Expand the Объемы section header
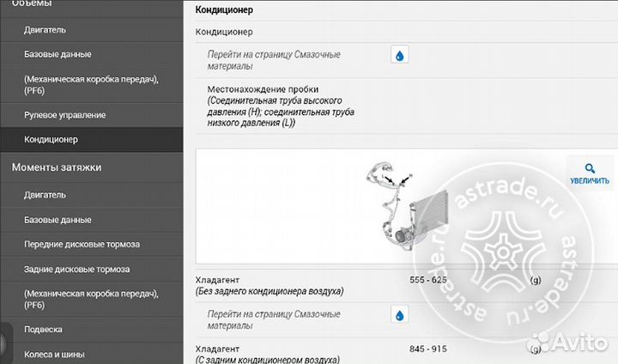This screenshot has width=618, height=364. (x=43, y=4)
